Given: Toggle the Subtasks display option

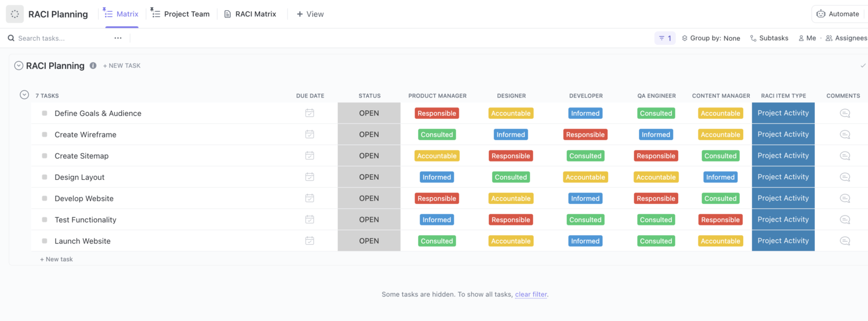Looking at the screenshot, I should tap(769, 38).
